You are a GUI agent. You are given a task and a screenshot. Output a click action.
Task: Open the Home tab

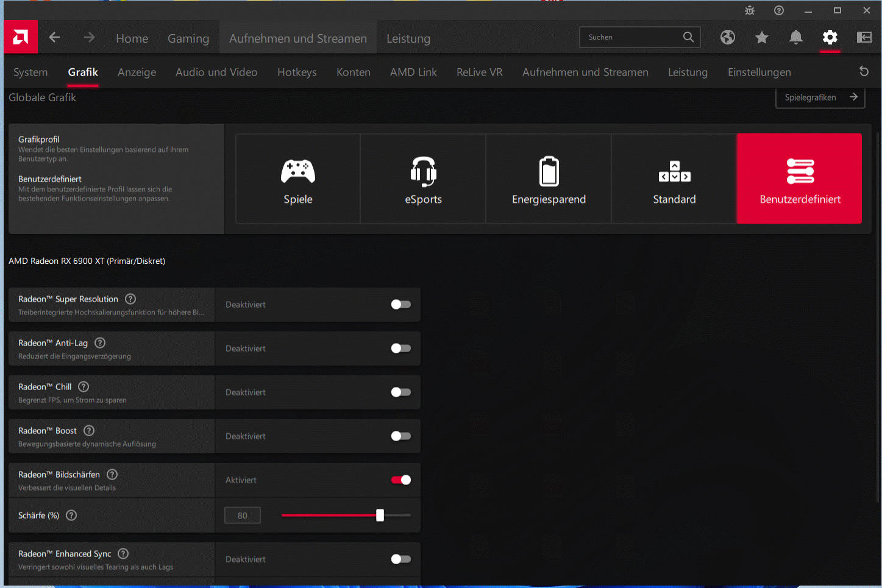coord(132,38)
